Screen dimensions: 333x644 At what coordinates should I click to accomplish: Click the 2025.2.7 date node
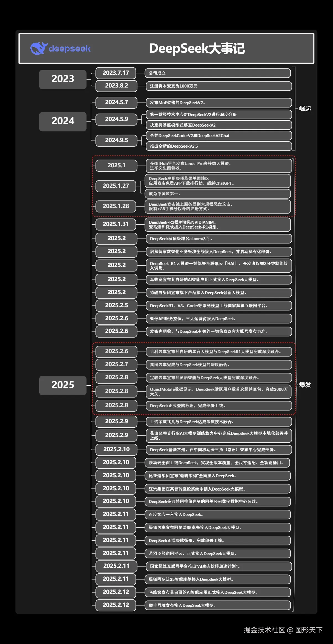[116, 365]
